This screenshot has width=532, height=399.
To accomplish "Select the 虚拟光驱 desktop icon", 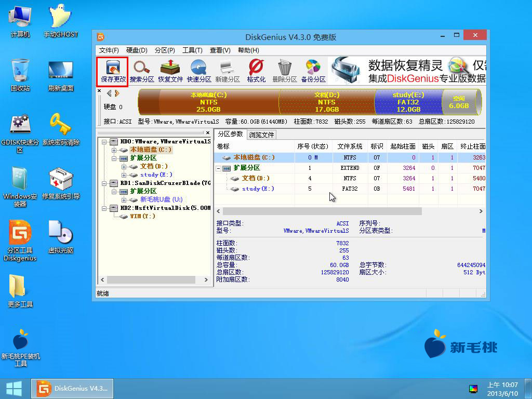I will (61, 237).
